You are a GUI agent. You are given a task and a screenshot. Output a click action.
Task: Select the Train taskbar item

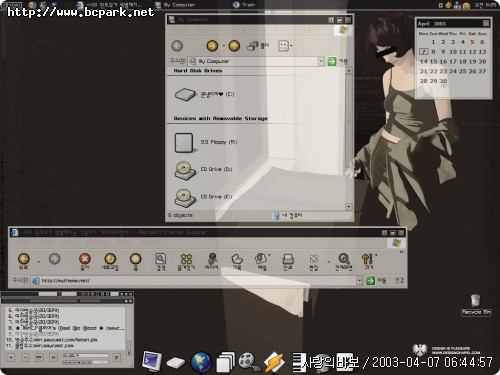(x=244, y=5)
